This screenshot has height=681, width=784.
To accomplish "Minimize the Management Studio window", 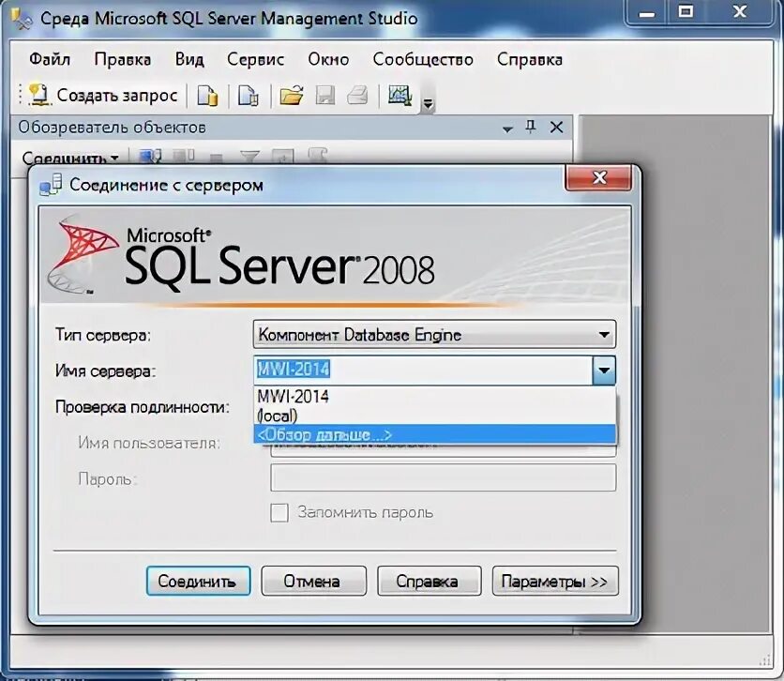I will pyautogui.click(x=647, y=13).
